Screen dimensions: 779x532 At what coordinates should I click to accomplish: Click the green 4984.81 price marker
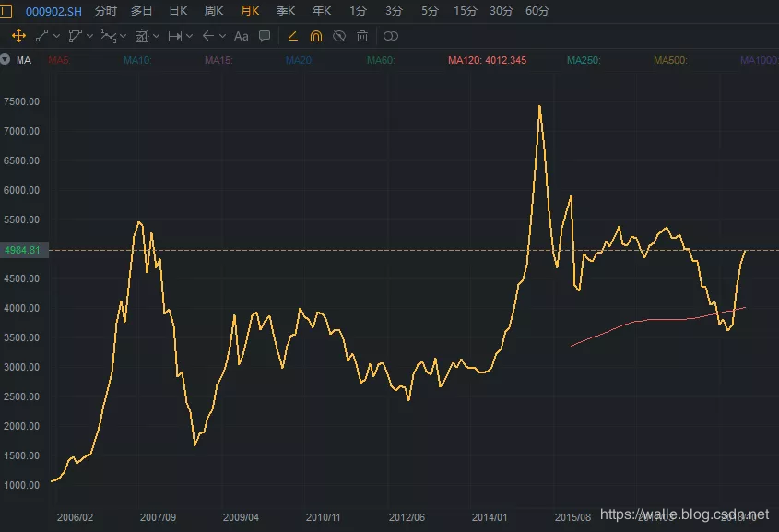[x=24, y=250]
